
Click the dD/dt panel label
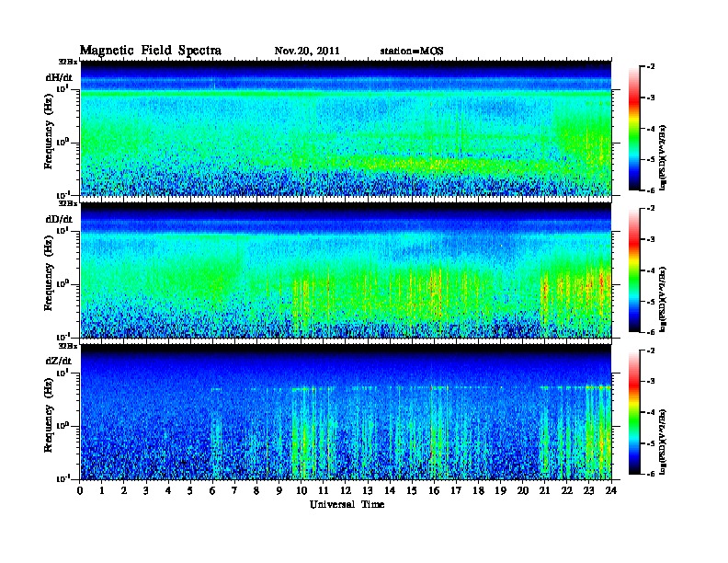pyautogui.click(x=59, y=219)
